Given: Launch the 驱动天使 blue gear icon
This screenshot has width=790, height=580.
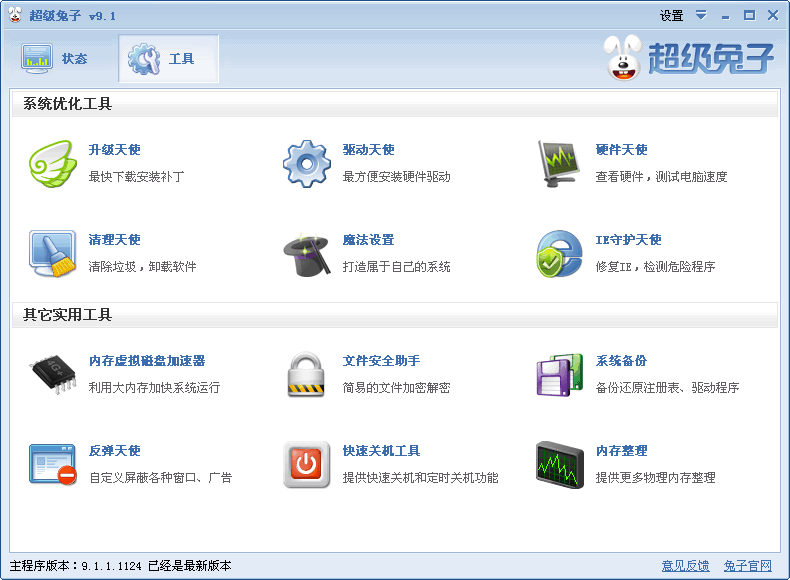Looking at the screenshot, I should pyautogui.click(x=307, y=164).
